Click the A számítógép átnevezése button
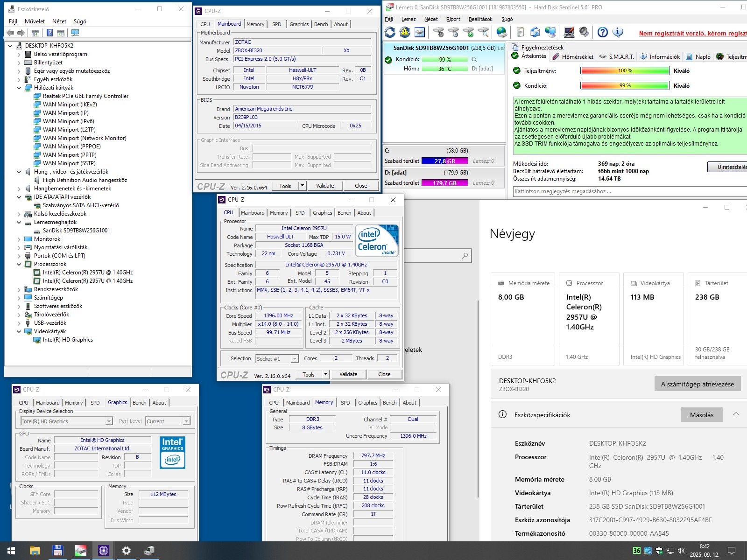This screenshot has width=747, height=560. coord(698,384)
